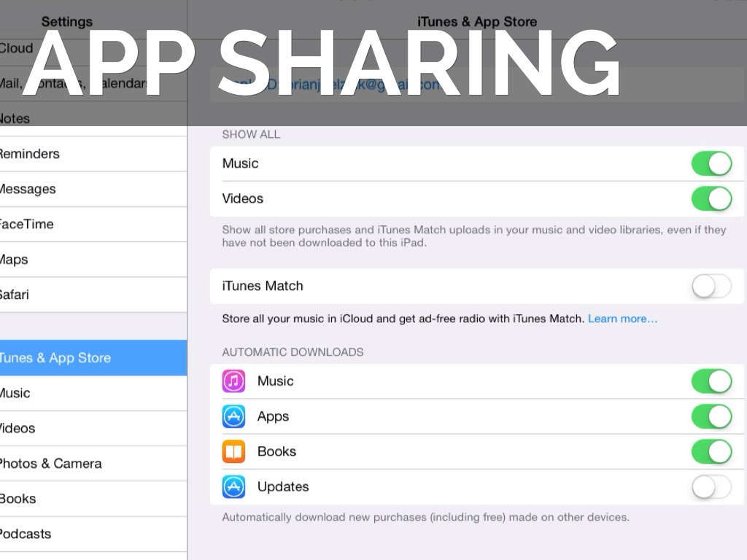This screenshot has height=560, width=747.
Task: Select Messages in the settings sidebar
Action: tap(44, 189)
